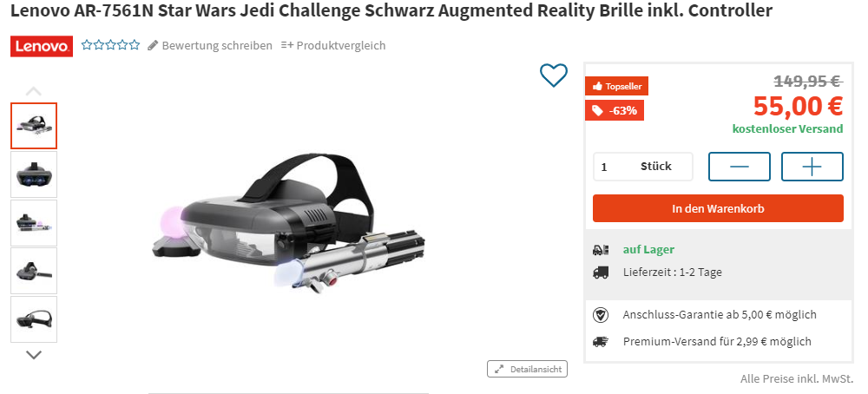The image size is (868, 394).
Task: Click the Premium-Versand truck icon
Action: pyautogui.click(x=600, y=341)
